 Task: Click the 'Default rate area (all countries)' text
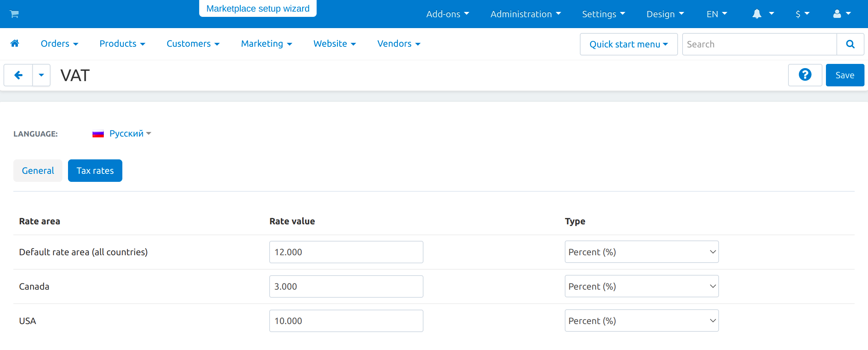point(83,252)
